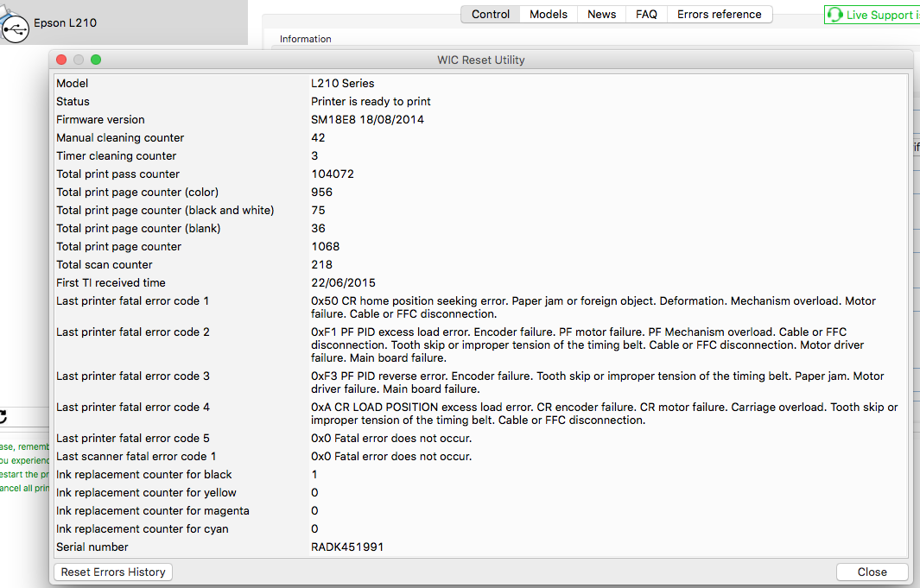Viewport: 920px width, 588px height.
Task: Click the green zoom button of the dialog
Action: 96,60
